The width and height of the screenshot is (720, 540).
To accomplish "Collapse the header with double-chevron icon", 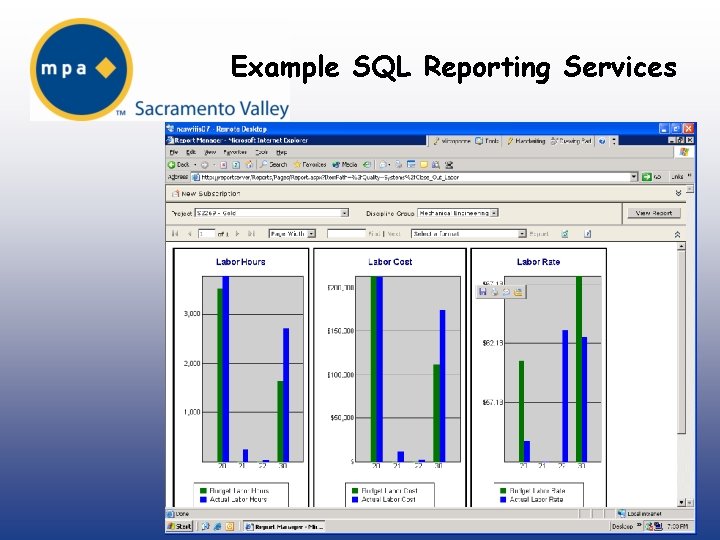I will 678,193.
